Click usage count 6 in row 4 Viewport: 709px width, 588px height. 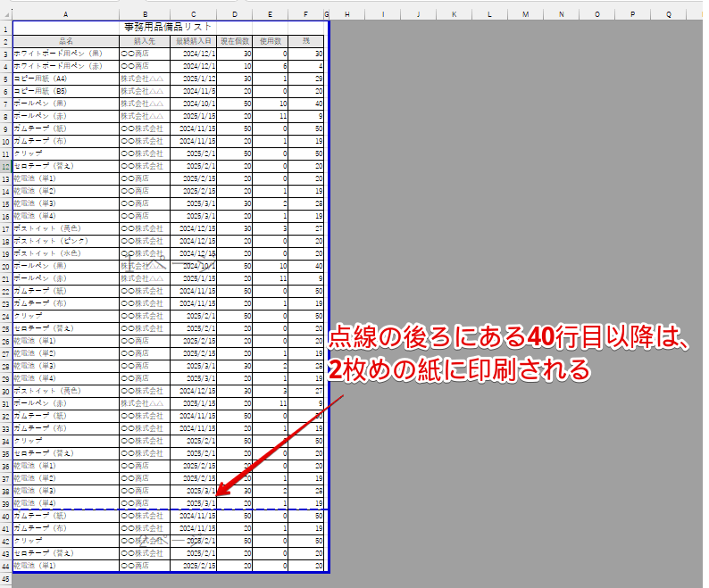point(270,66)
